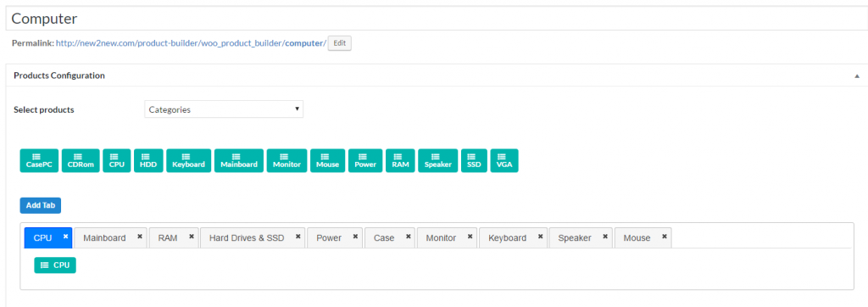Screen dimensions: 868x307
Task: Select the SSD category item
Action: coord(474,160)
